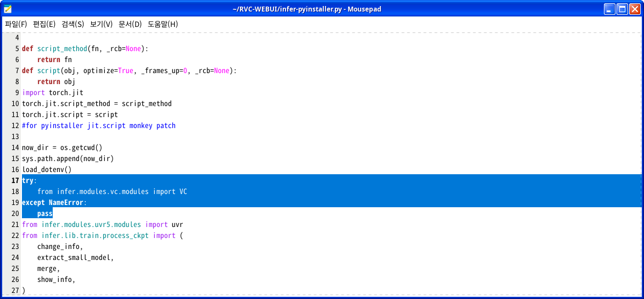Open the 보기(V) menu
The height and width of the screenshot is (299, 644).
tap(101, 24)
